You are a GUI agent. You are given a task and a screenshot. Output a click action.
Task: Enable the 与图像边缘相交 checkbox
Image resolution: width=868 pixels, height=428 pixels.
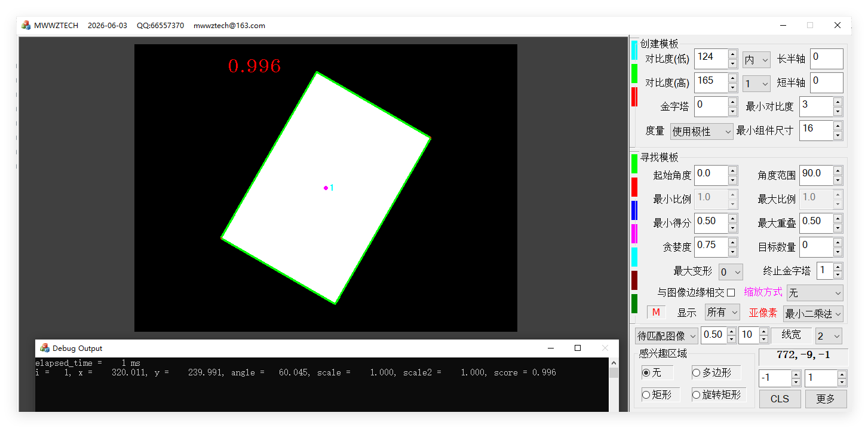pos(731,292)
